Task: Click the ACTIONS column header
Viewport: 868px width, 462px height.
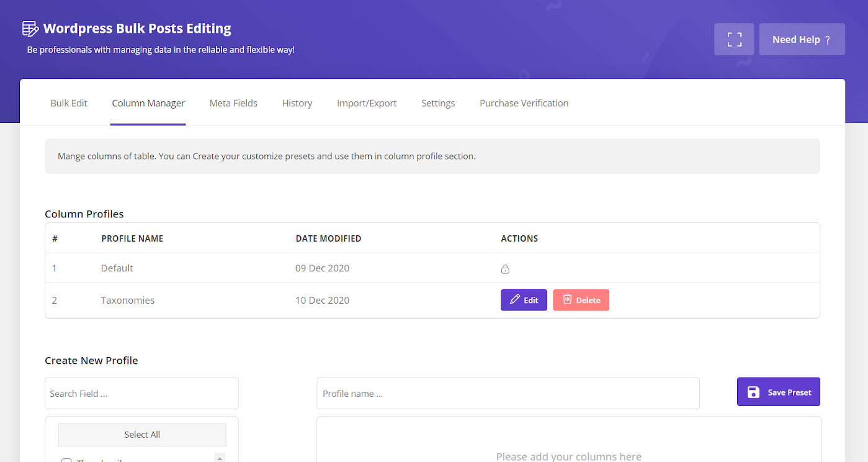Action: point(519,238)
